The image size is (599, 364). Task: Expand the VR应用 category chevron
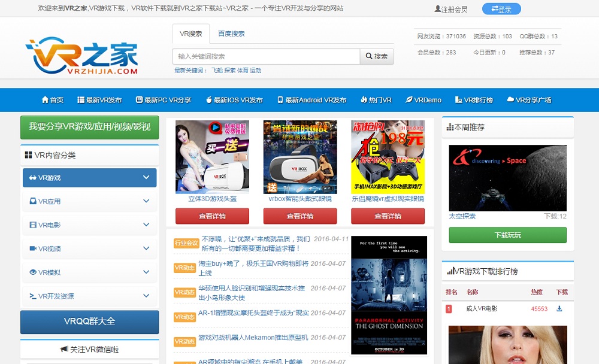coord(146,201)
